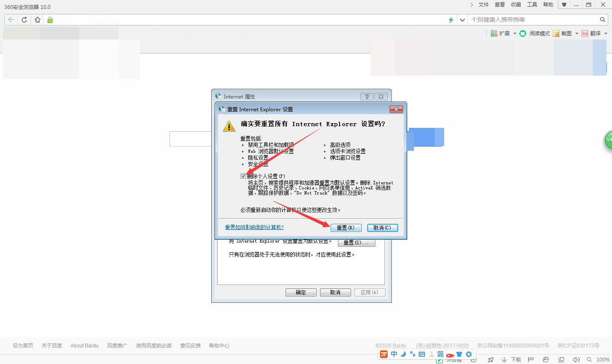Open 京ICP证030173号 link

coord(578,346)
